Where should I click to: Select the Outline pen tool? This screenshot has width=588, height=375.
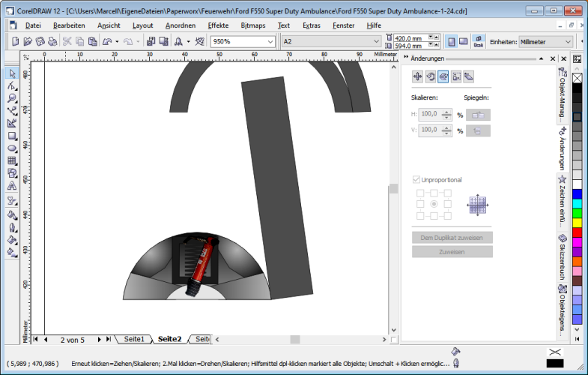click(12, 227)
